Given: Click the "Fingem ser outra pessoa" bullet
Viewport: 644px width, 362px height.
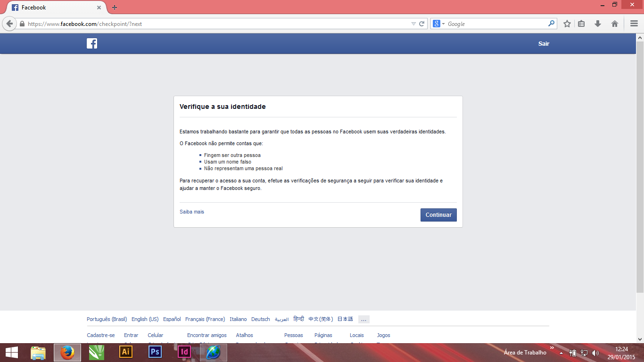Looking at the screenshot, I should [x=232, y=155].
